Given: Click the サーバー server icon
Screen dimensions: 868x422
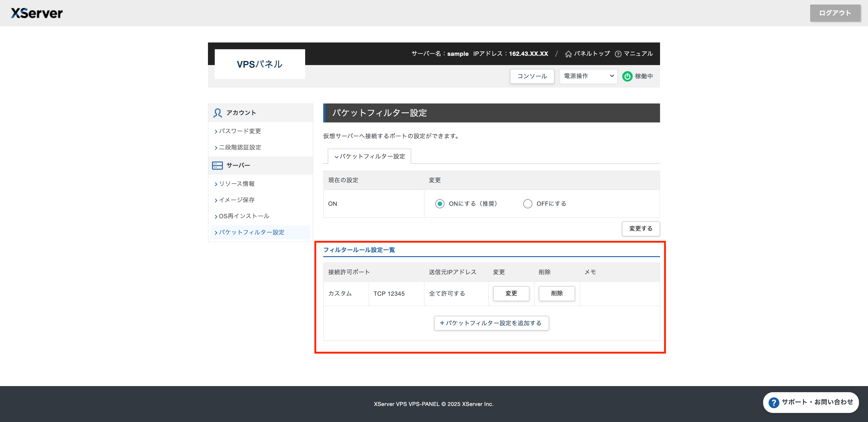Looking at the screenshot, I should click(x=217, y=165).
